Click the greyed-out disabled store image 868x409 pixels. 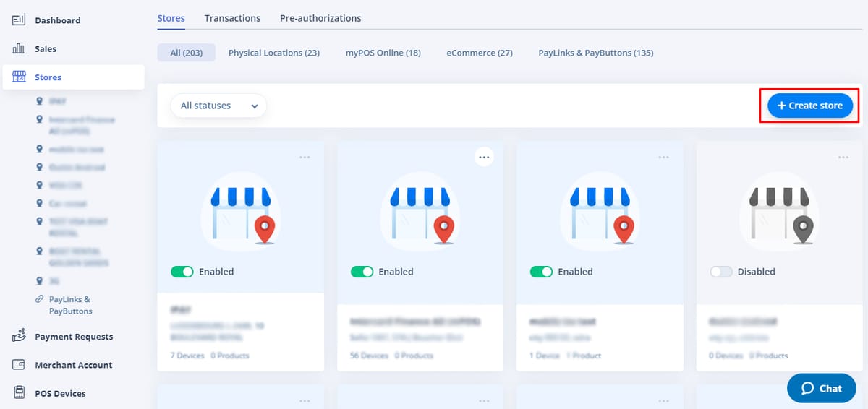coord(780,212)
